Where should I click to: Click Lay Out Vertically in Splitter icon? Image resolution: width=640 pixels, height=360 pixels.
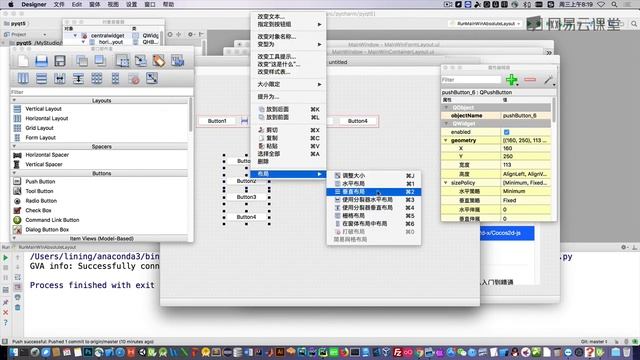78,78
